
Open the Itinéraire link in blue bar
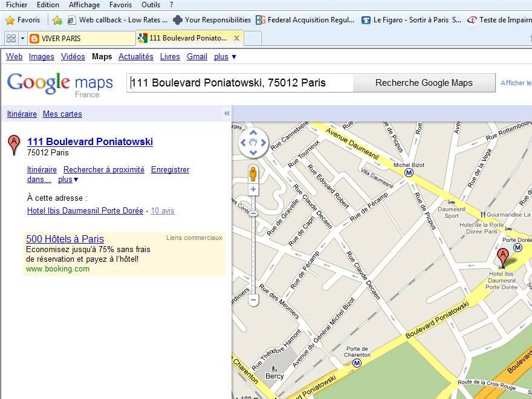click(22, 114)
